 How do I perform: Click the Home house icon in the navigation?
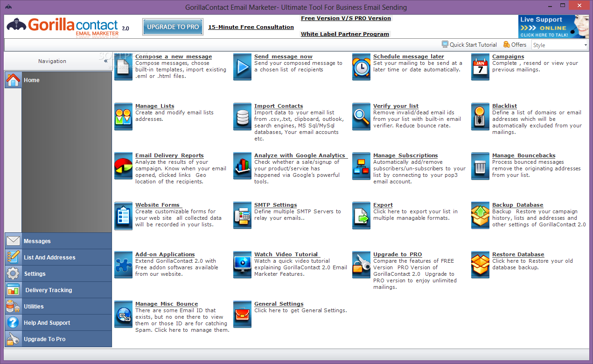coord(14,80)
